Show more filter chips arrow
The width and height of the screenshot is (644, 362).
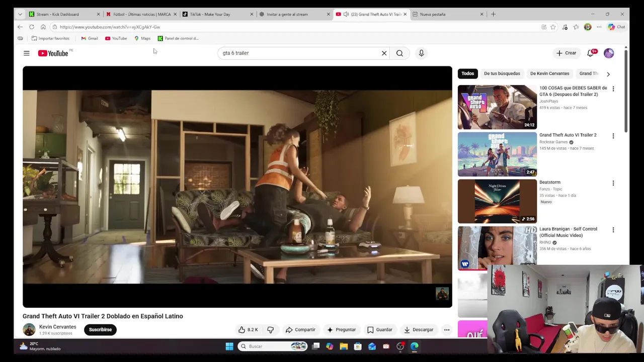pyautogui.click(x=608, y=74)
